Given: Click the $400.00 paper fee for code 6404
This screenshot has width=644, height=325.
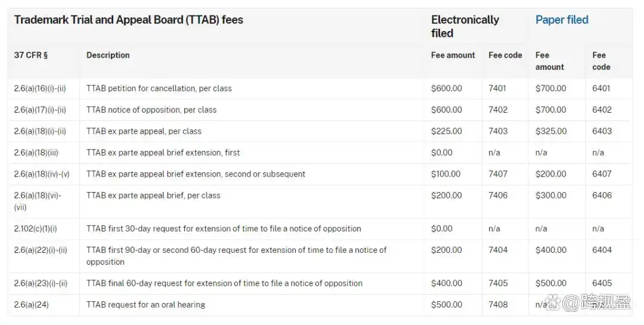Looking at the screenshot, I should pos(550,250).
